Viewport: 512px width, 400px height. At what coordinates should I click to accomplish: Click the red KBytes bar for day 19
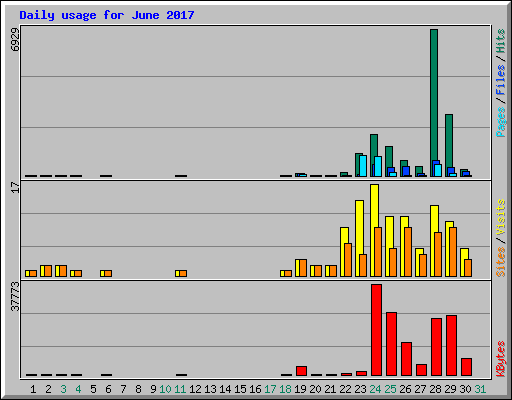[301, 371]
